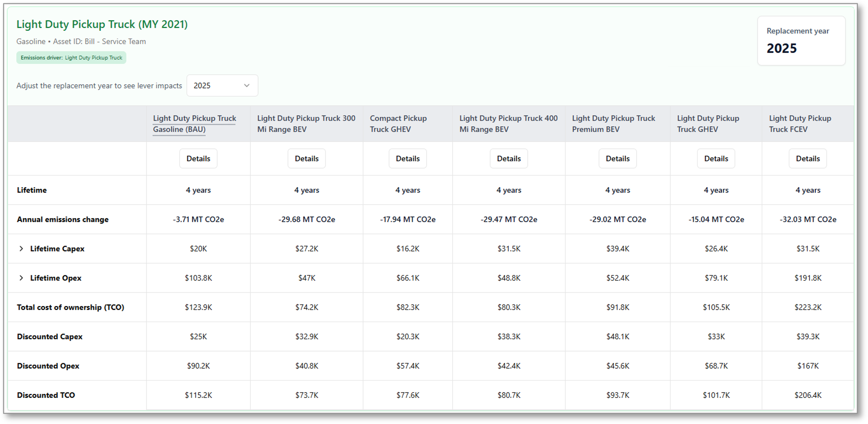Open Details for Light Duty Pickup GHEV
This screenshot has height=424, width=868.
coord(716,158)
